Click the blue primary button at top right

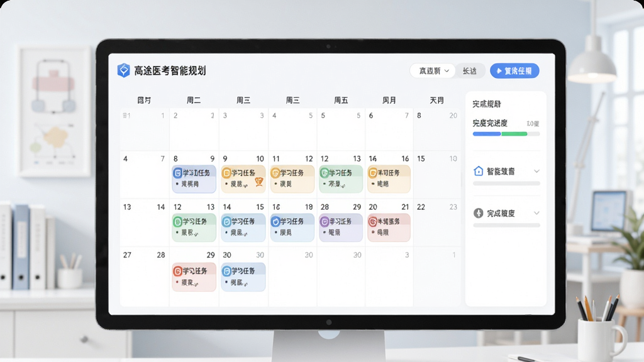[x=514, y=71]
